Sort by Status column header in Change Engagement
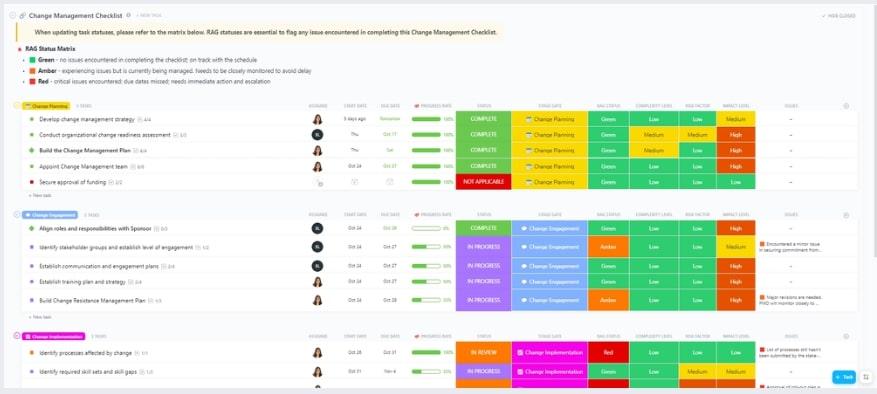Viewport: 877px width, 394px height. click(484, 215)
